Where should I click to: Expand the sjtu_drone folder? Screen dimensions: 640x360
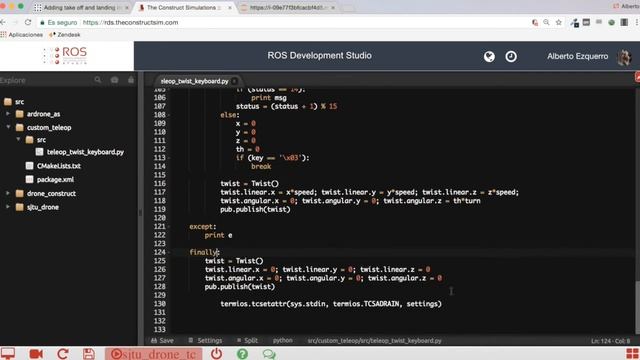[x=8, y=207]
